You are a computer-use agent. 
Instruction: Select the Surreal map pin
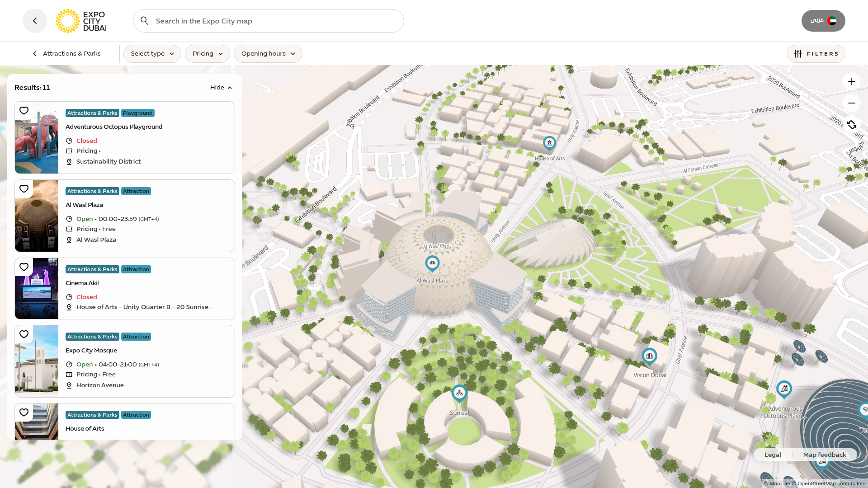459,393
